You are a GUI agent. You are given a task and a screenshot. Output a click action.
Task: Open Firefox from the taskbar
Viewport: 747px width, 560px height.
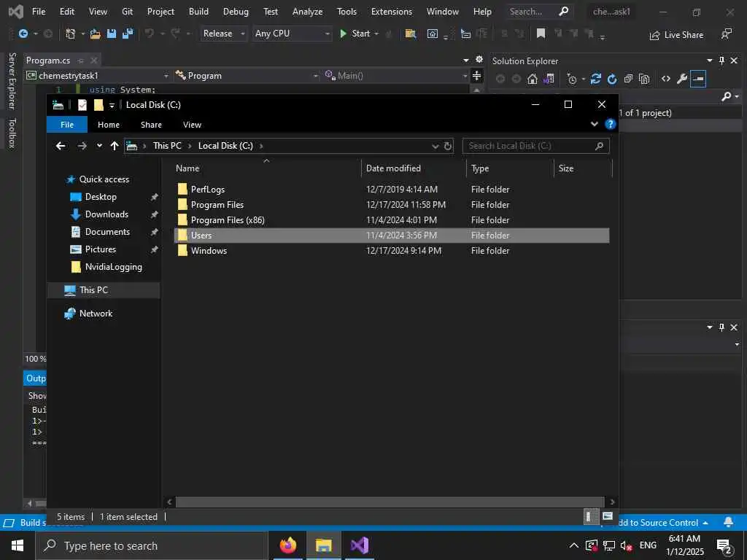tap(287, 545)
